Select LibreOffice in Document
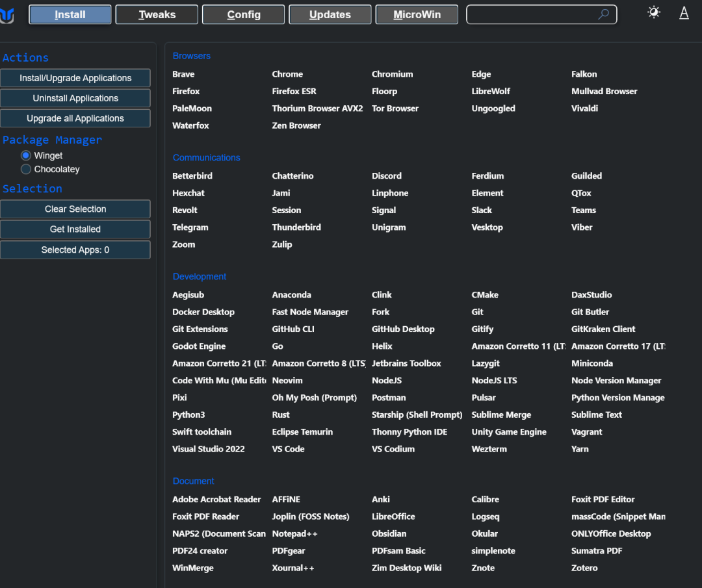Screen dimensions: 702x588 click(393, 517)
